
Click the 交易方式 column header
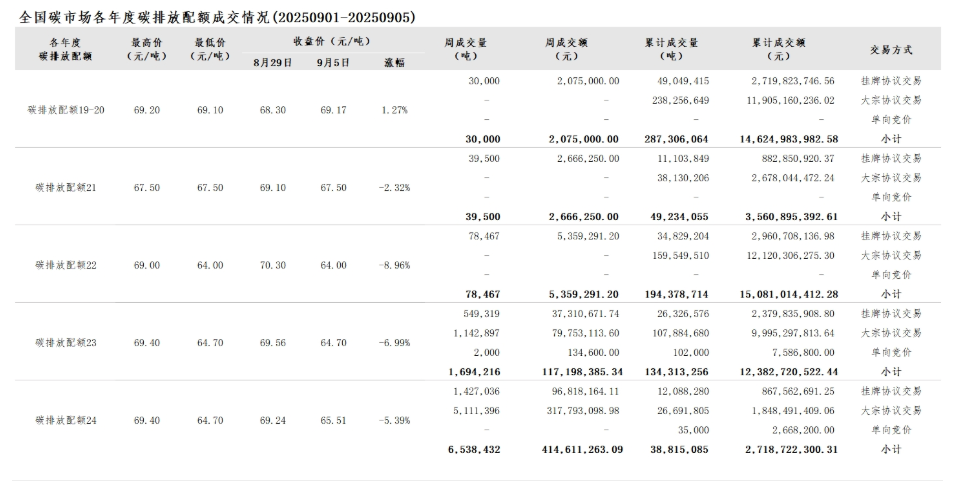(891, 49)
